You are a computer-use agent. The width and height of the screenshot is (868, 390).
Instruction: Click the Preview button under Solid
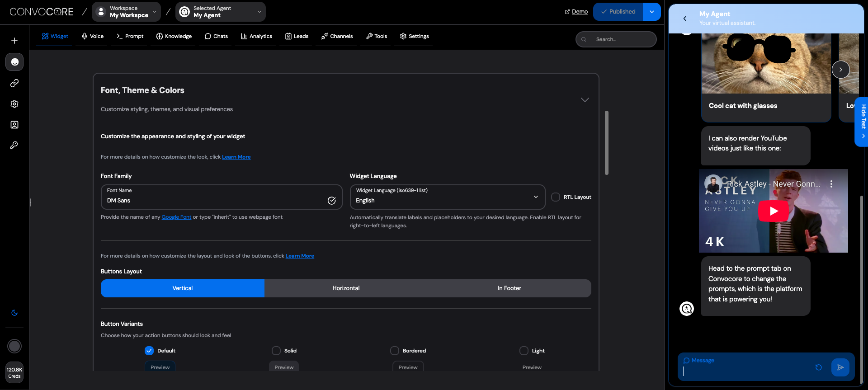point(284,367)
